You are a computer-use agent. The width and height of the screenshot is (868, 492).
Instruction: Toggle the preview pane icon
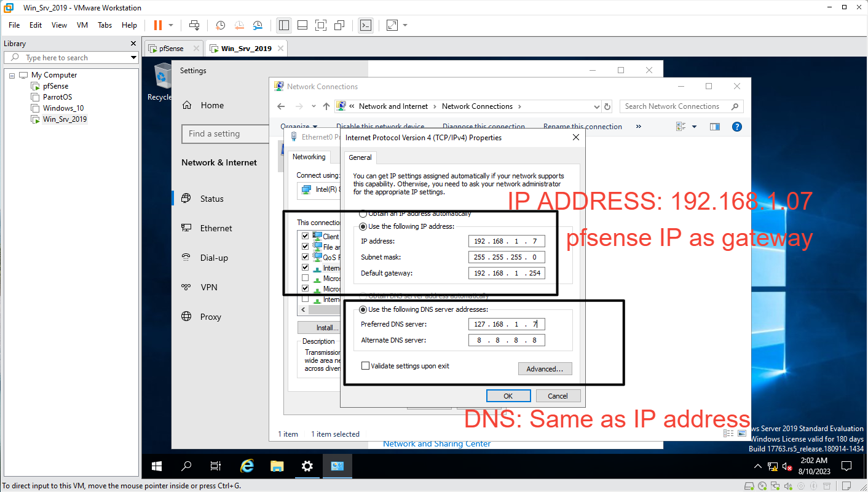(x=715, y=127)
